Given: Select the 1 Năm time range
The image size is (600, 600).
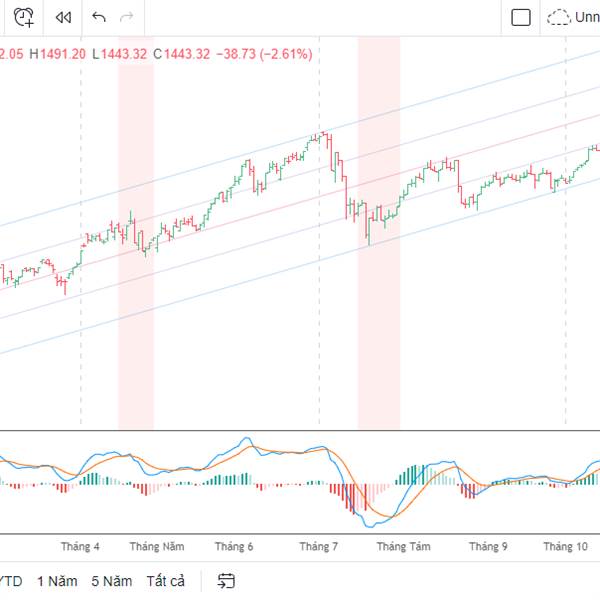Looking at the screenshot, I should (54, 581).
